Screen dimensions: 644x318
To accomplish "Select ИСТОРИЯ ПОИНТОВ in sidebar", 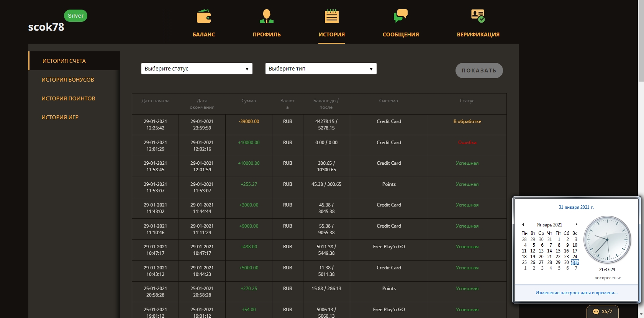I will pyautogui.click(x=68, y=98).
